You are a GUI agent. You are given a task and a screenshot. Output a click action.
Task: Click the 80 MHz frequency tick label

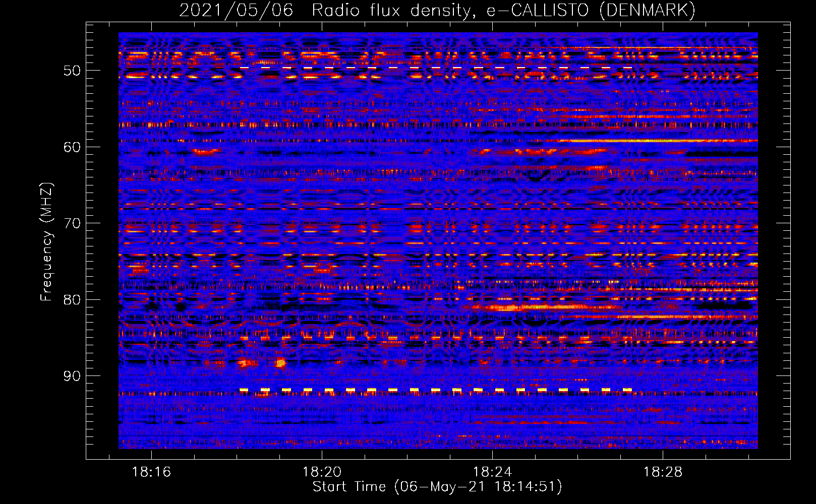pos(72,300)
